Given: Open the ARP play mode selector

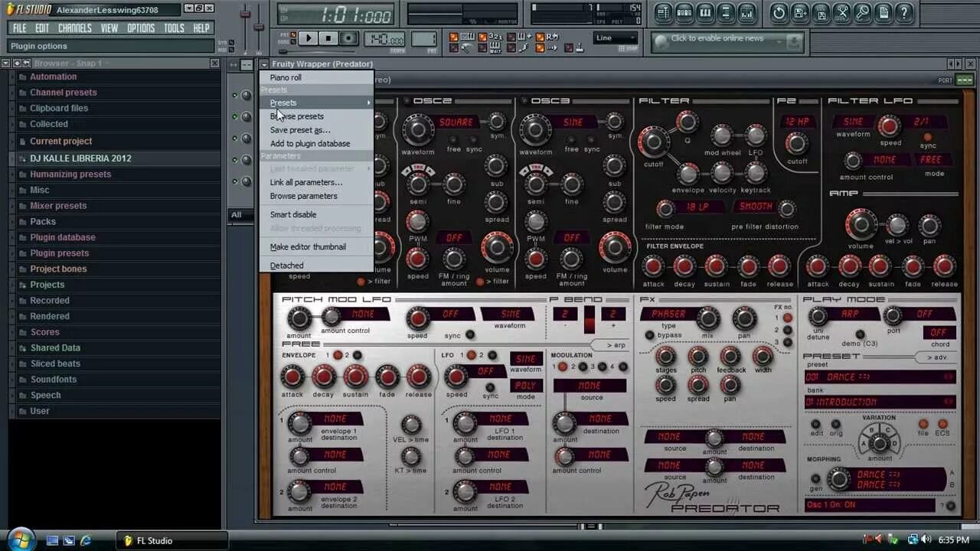Looking at the screenshot, I should tap(849, 315).
